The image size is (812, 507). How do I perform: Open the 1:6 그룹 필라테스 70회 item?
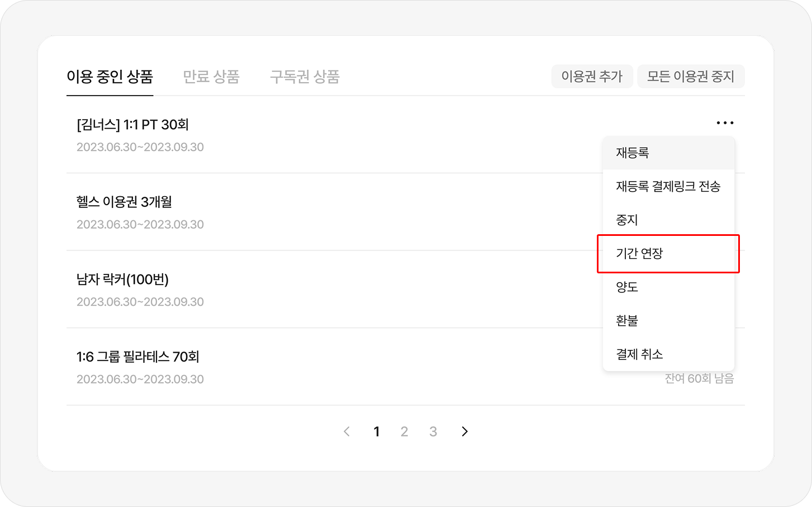coord(137,357)
